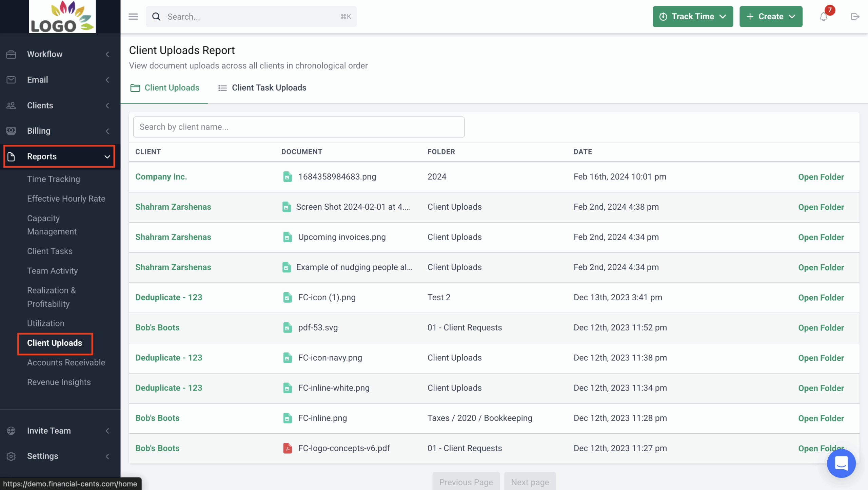Click file icon for FC-icon-navy.png
Image resolution: width=868 pixels, height=490 pixels.
pyautogui.click(x=287, y=358)
